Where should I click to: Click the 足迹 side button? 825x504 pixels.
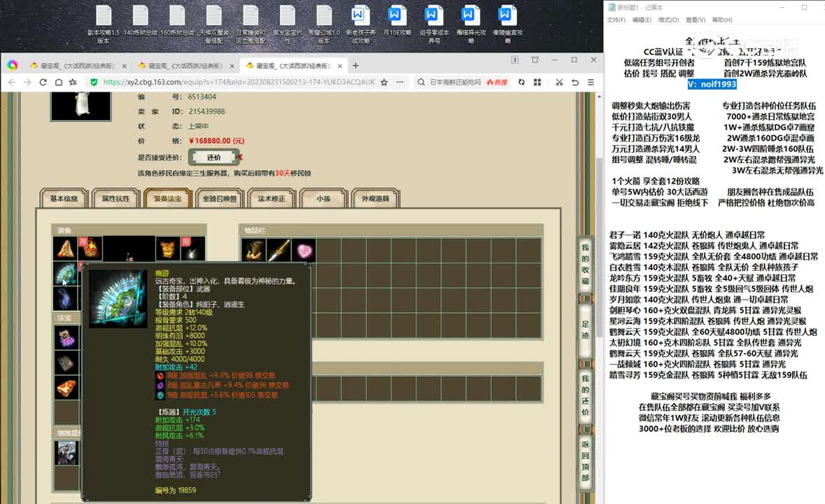(585, 330)
